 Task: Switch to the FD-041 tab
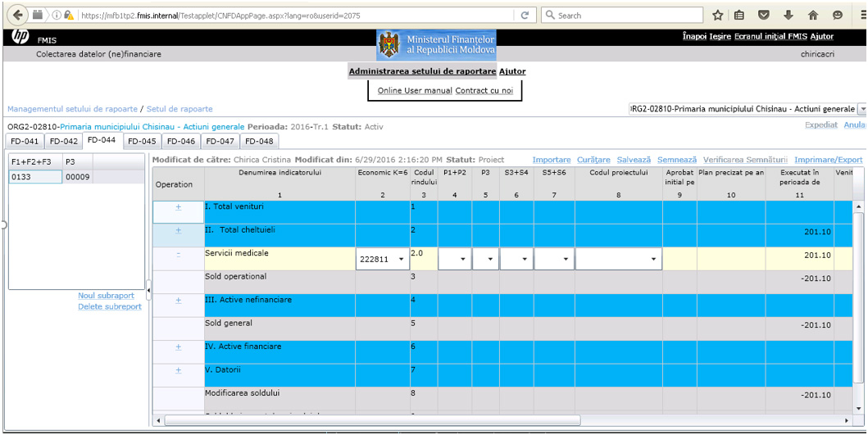[x=25, y=141]
